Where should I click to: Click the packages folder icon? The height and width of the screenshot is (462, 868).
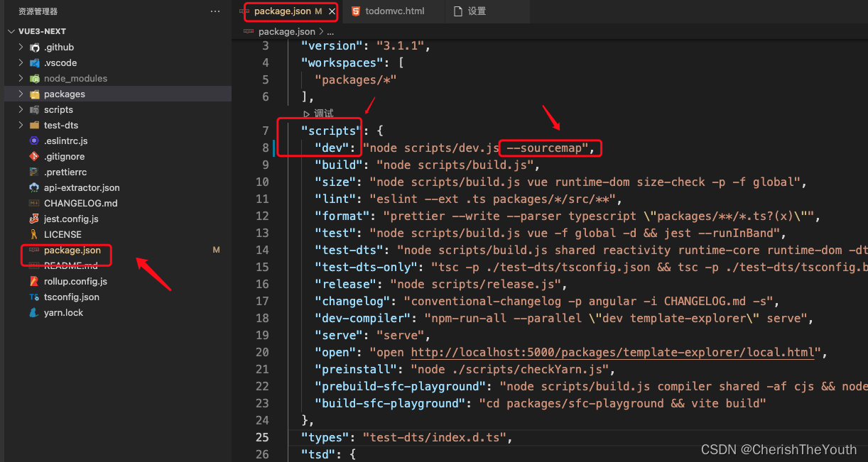pyautogui.click(x=35, y=94)
